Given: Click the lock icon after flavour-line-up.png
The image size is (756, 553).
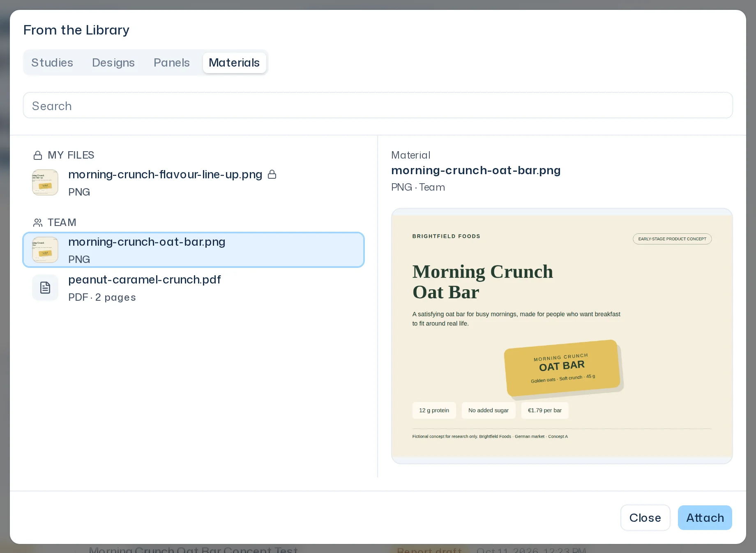Looking at the screenshot, I should point(272,175).
